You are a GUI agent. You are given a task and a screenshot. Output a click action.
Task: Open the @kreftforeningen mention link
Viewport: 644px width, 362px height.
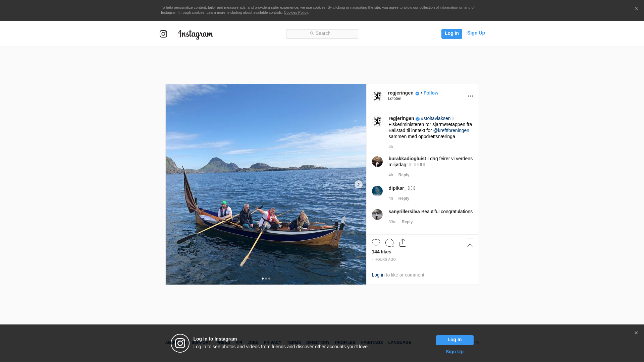pos(451,130)
